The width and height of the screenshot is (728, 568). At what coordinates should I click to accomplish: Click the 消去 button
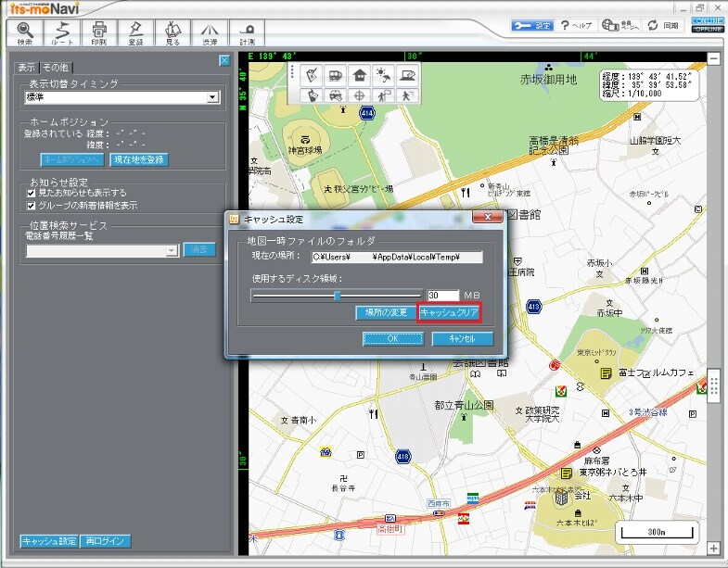pos(199,249)
